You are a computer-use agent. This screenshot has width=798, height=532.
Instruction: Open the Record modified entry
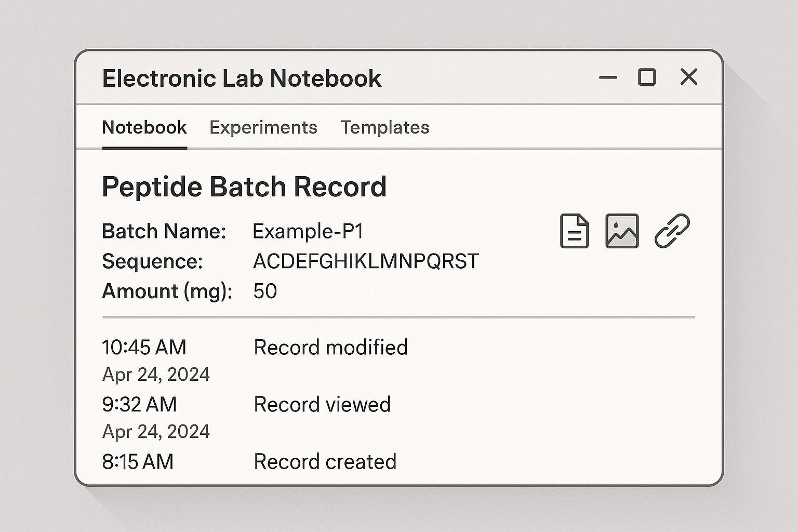(x=330, y=347)
